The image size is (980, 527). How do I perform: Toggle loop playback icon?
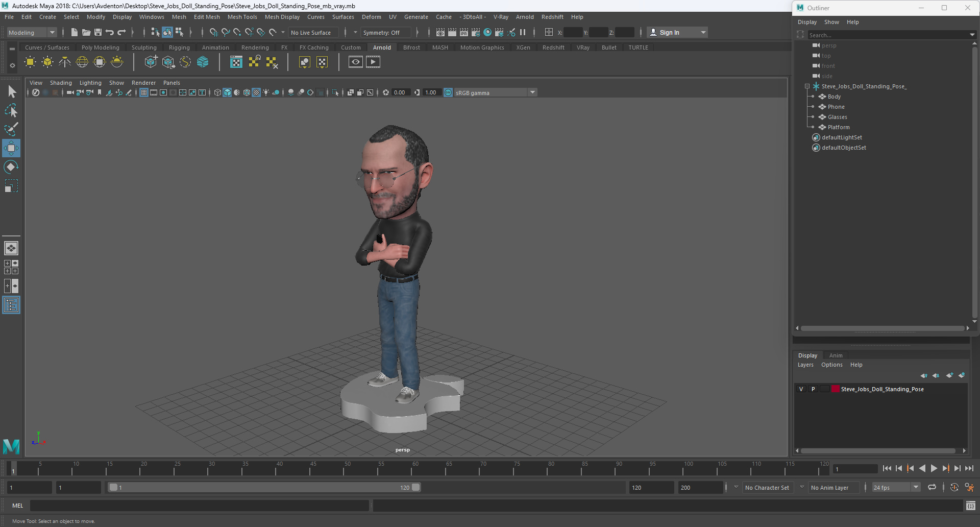pos(932,488)
